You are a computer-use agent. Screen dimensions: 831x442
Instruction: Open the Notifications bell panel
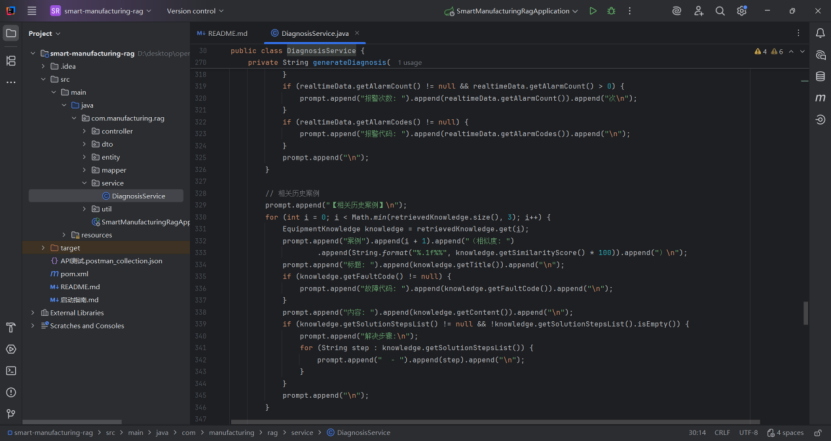coord(820,33)
